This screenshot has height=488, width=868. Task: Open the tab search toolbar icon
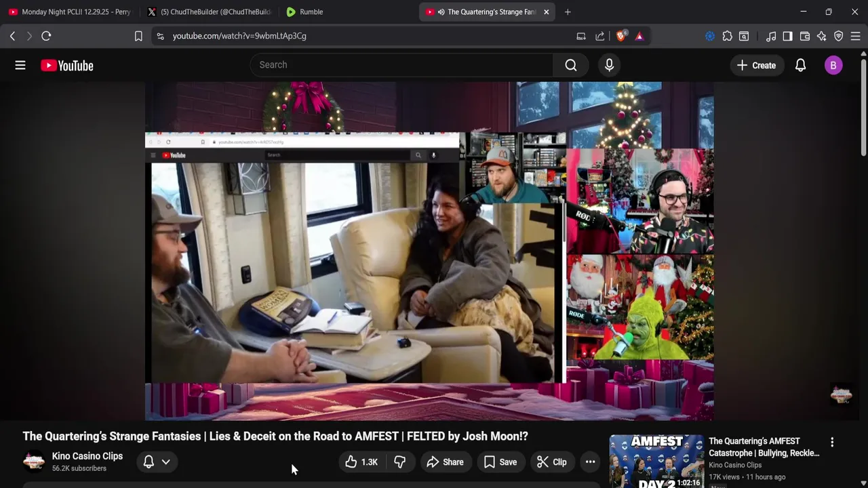tap(744, 36)
